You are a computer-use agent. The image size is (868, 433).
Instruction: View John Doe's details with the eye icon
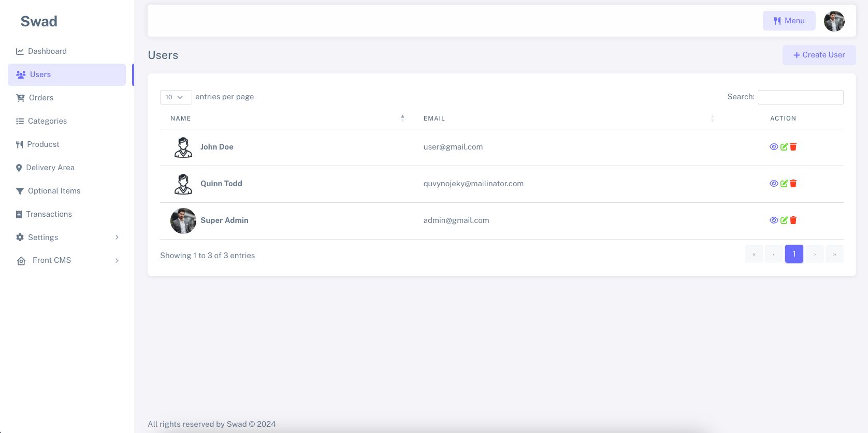(774, 147)
